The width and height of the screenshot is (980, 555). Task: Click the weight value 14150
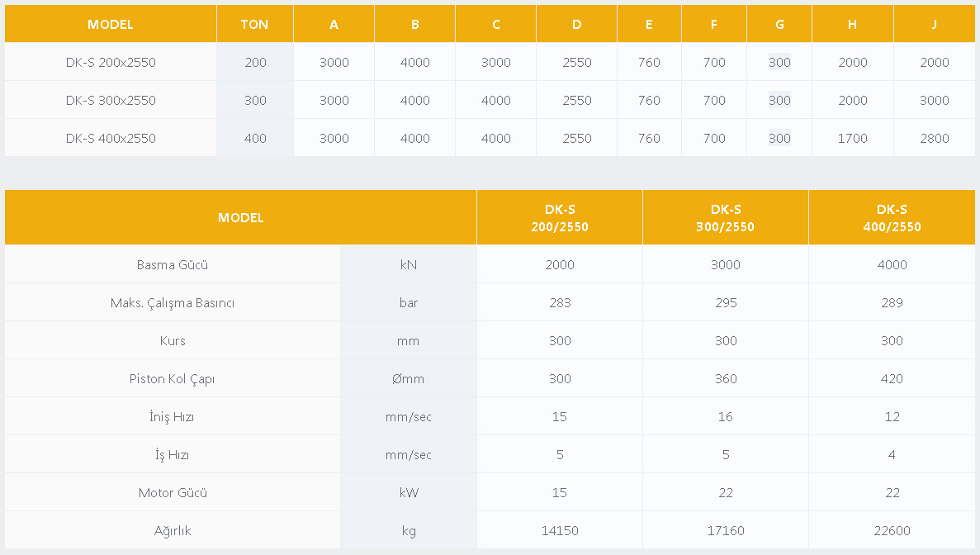pyautogui.click(x=560, y=531)
